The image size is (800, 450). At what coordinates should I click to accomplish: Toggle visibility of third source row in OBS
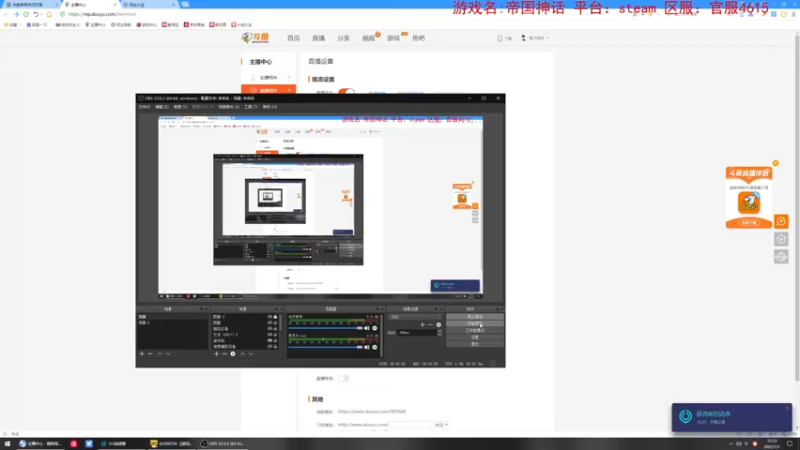tap(270, 329)
